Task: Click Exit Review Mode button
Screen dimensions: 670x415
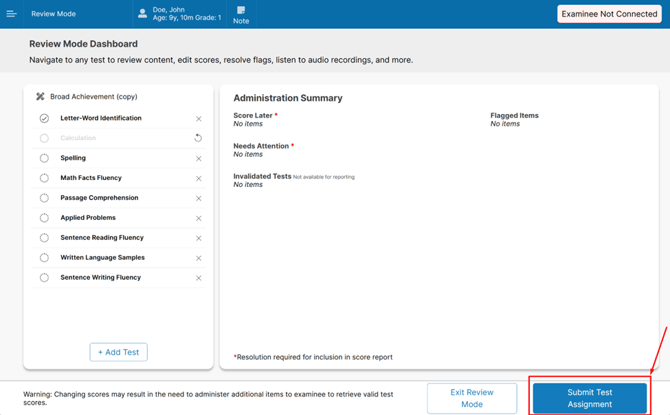Action: point(472,398)
